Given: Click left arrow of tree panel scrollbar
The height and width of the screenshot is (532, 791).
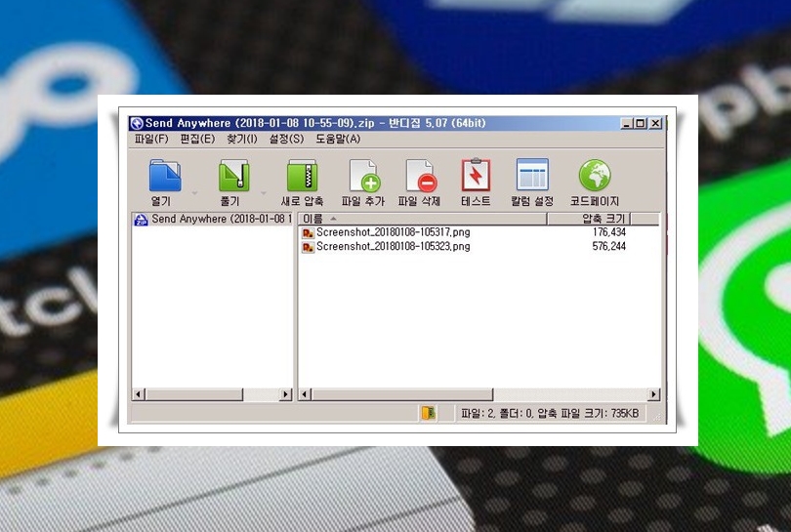Looking at the screenshot, I should point(139,394).
